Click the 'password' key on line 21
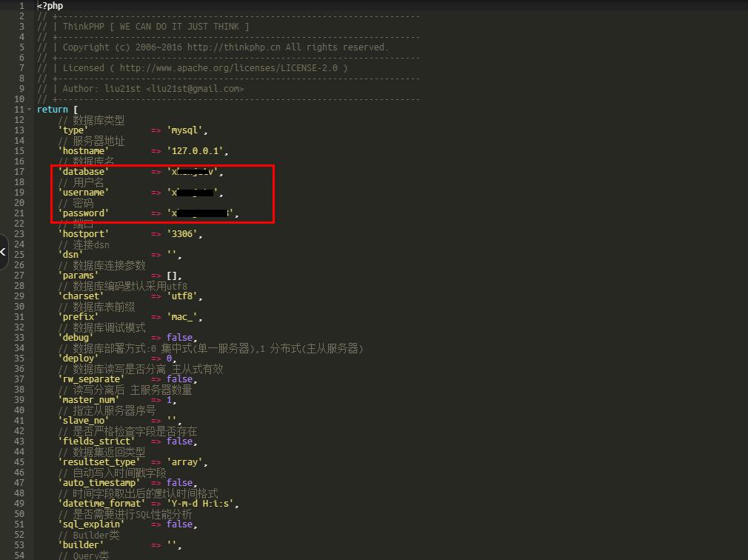Image resolution: width=748 pixels, height=560 pixels. [84, 213]
